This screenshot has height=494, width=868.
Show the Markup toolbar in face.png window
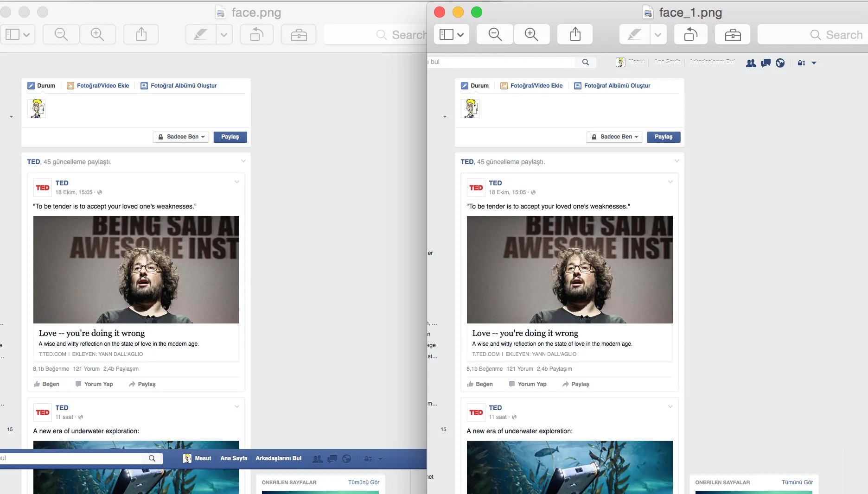click(299, 34)
